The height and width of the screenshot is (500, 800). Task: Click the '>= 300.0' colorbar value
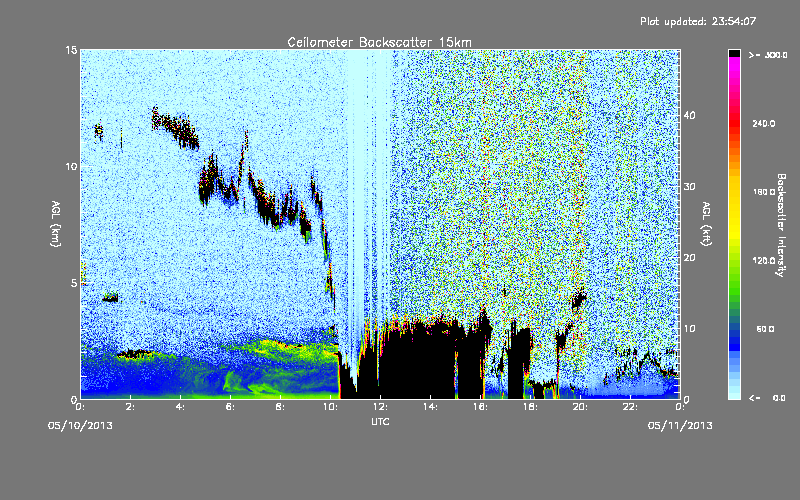(768, 55)
